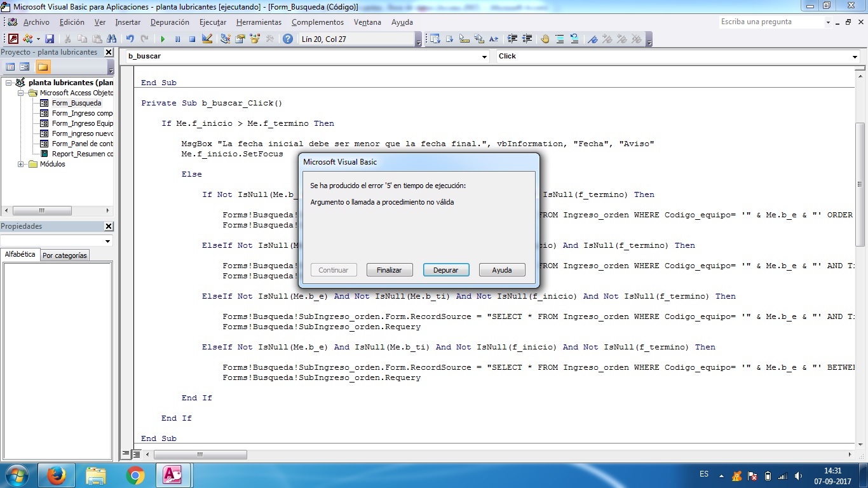The image size is (868, 488).
Task: Click Finalizar in the error dialog
Action: (390, 270)
